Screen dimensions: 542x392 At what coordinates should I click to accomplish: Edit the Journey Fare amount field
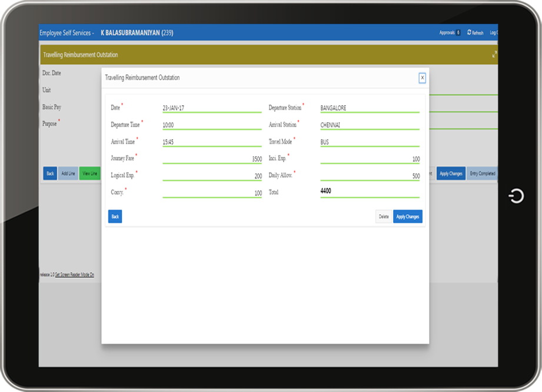pos(212,160)
